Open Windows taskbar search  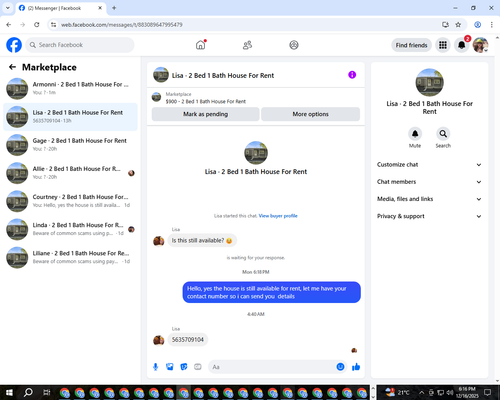pos(28,392)
